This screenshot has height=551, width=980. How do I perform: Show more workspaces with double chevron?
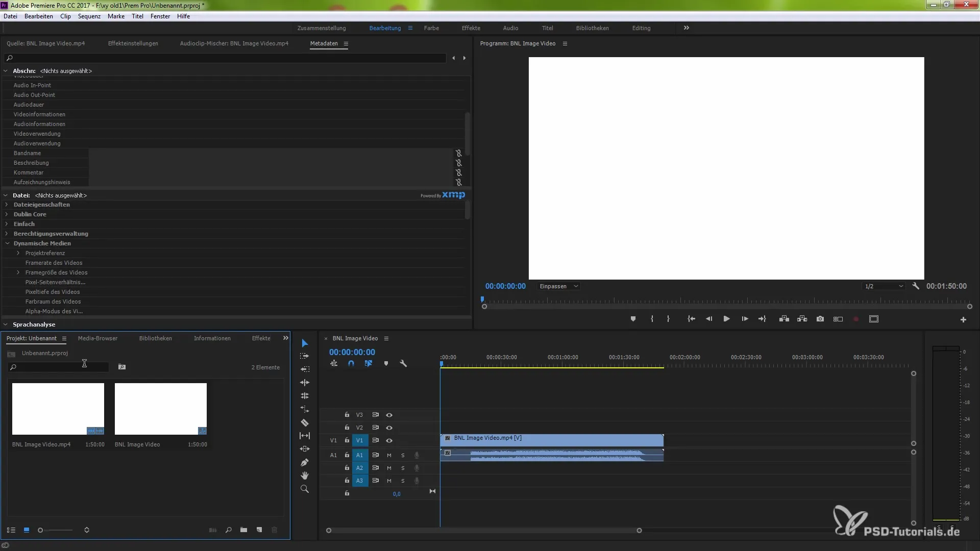click(687, 28)
